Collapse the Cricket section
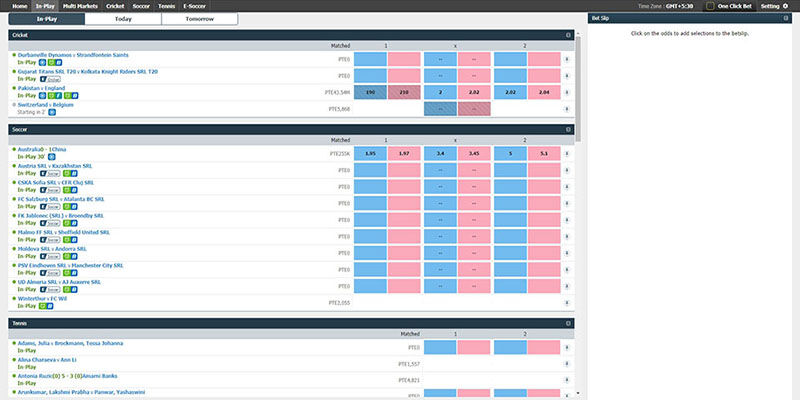The height and width of the screenshot is (400, 800). coord(568,35)
